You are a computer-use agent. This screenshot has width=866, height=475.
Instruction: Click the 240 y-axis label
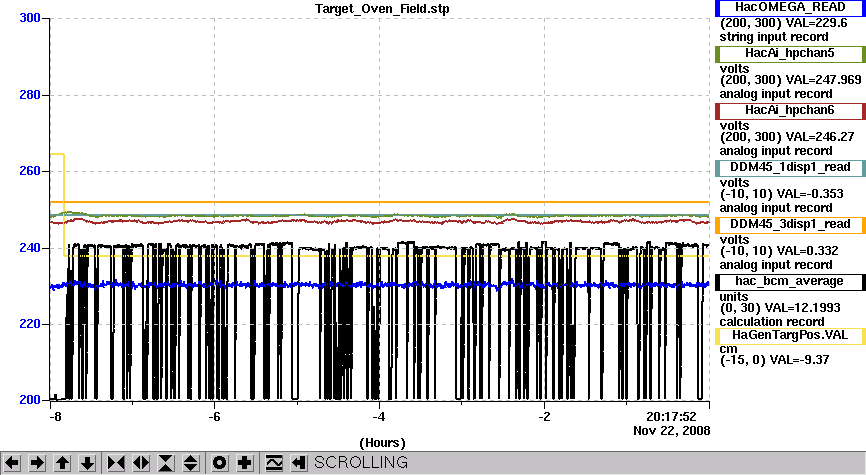(x=30, y=247)
